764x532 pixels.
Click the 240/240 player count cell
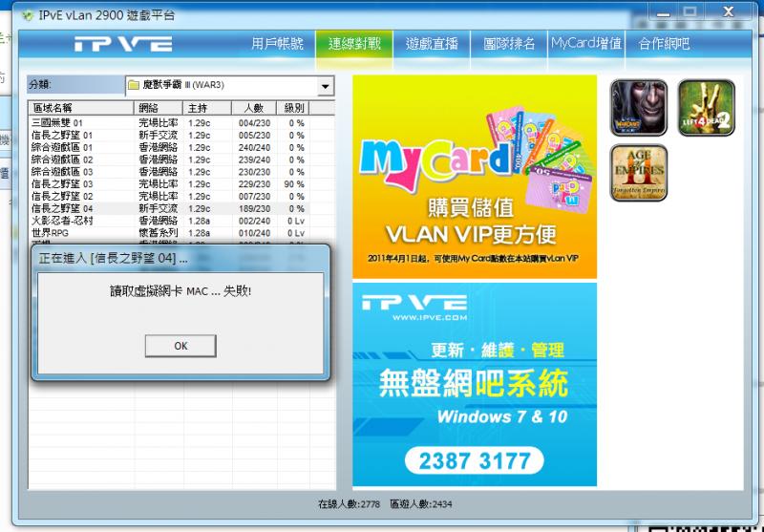[x=254, y=147]
